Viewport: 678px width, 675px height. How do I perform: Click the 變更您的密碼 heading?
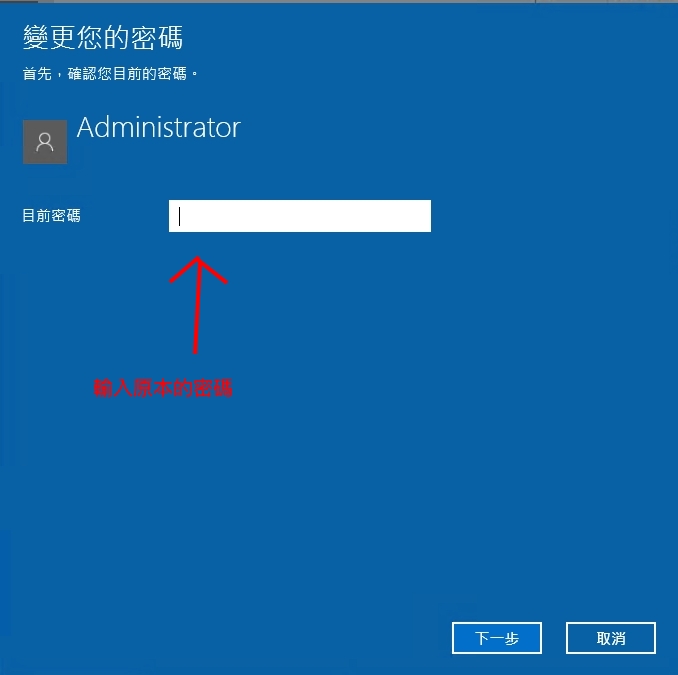(x=103, y=37)
